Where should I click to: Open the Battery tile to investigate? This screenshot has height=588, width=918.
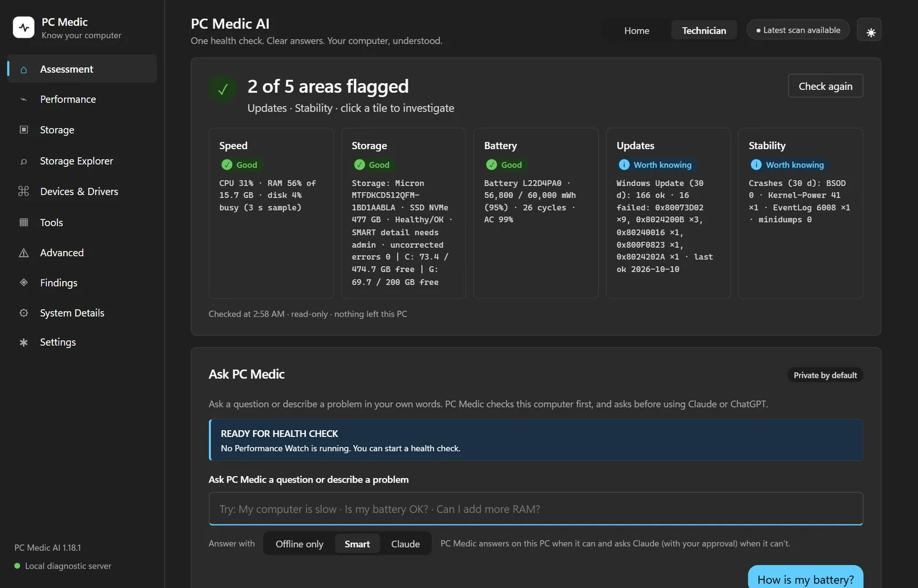click(x=536, y=213)
